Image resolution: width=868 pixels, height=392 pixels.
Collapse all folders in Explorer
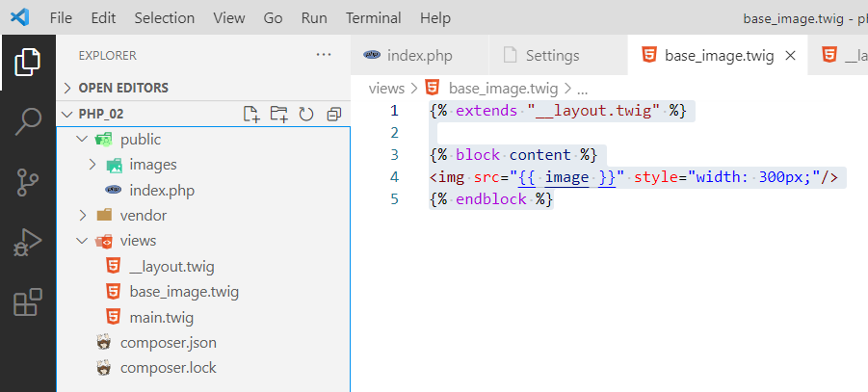[333, 114]
